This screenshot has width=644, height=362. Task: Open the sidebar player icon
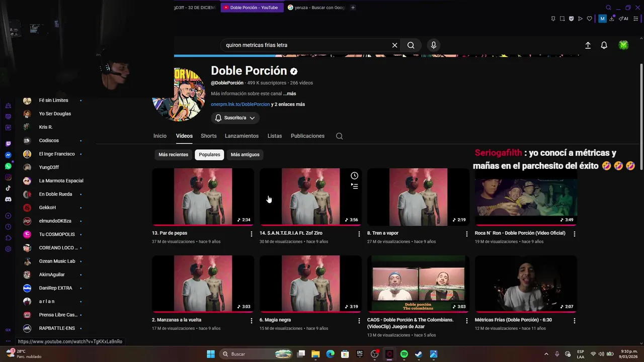click(8, 216)
